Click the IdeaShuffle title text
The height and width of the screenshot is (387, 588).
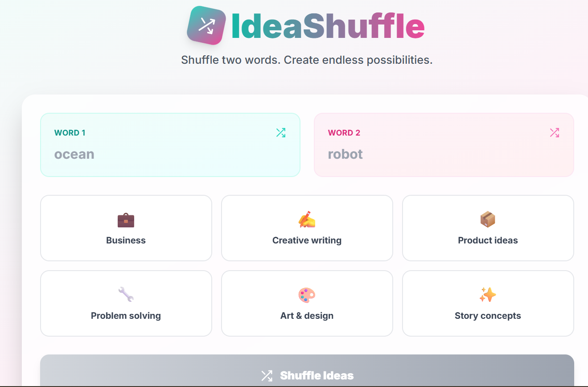click(327, 25)
